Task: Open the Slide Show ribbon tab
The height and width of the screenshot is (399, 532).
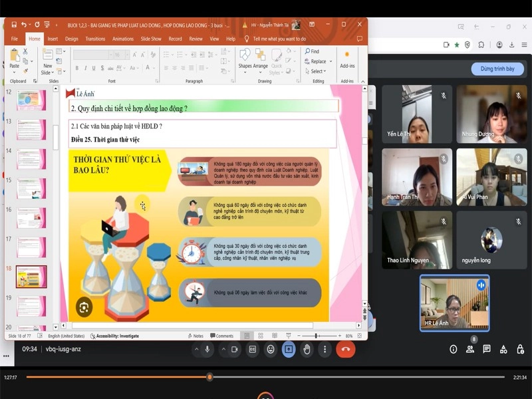Action: pyautogui.click(x=151, y=39)
